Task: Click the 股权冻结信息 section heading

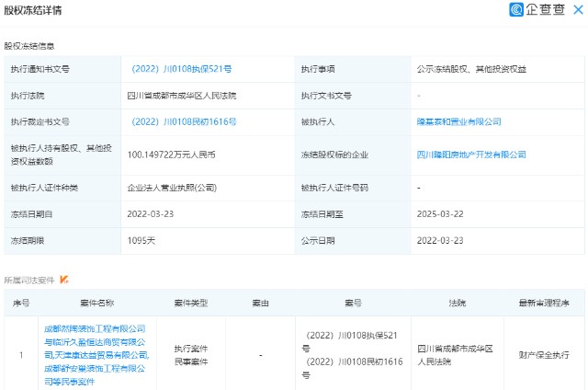Action: tap(29, 46)
